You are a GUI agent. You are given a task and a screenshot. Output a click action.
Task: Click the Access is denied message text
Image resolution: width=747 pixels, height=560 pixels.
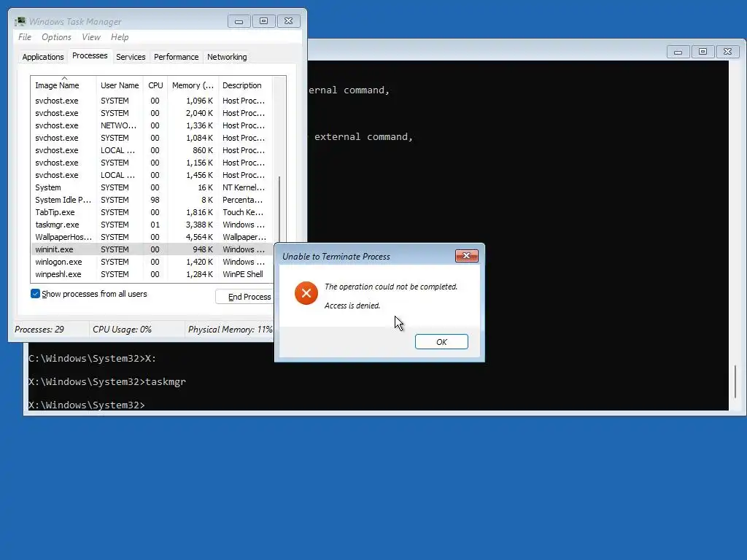click(x=352, y=306)
